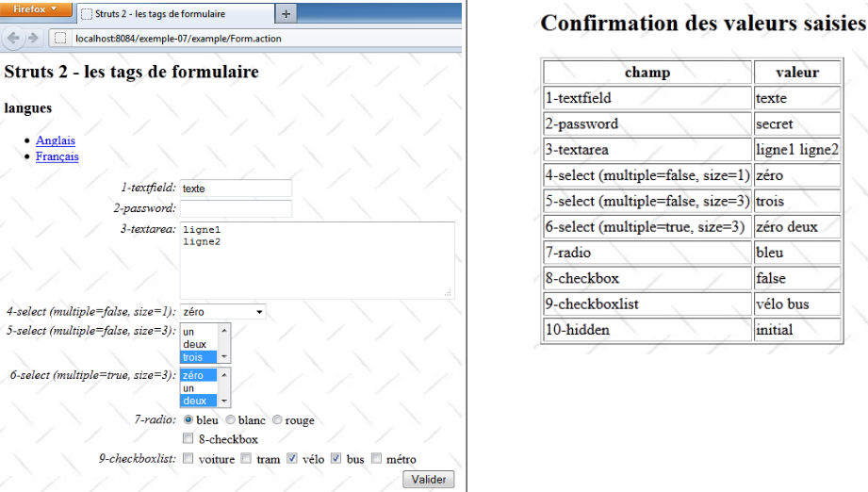Click the page icon in address bar
868x492 pixels.
tap(60, 39)
